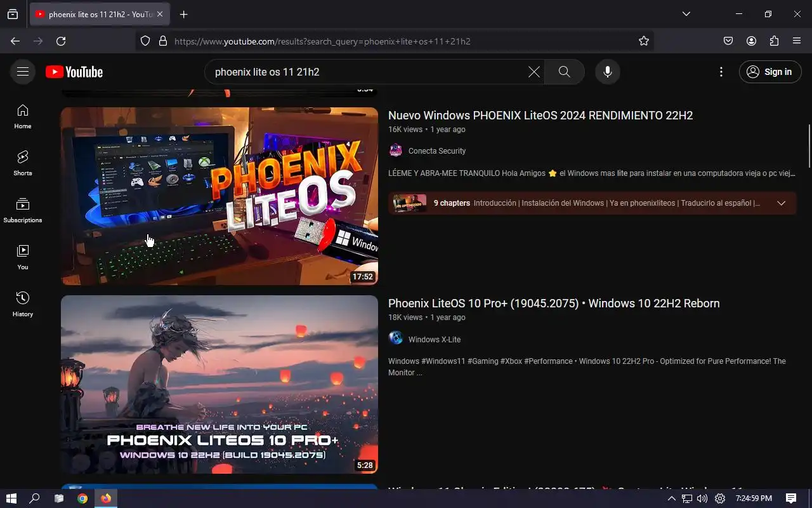Click Conecta Security channel avatar
This screenshot has width=812, height=508.
(396, 151)
